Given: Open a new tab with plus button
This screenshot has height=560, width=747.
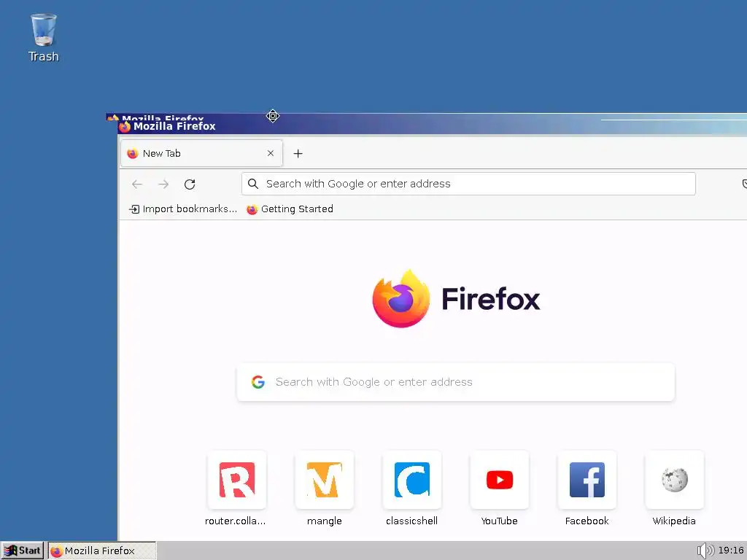Looking at the screenshot, I should click(x=298, y=153).
